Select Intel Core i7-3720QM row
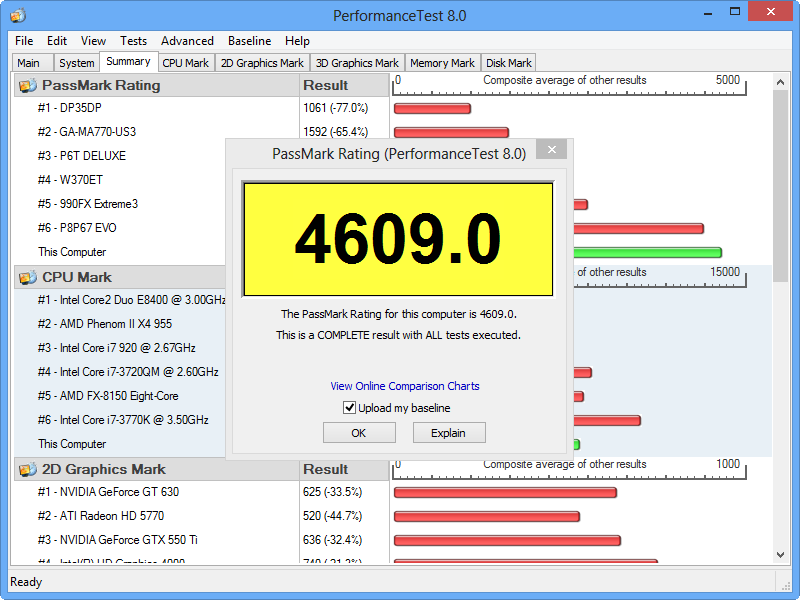Screen dimensions: 800x600 (x=128, y=372)
